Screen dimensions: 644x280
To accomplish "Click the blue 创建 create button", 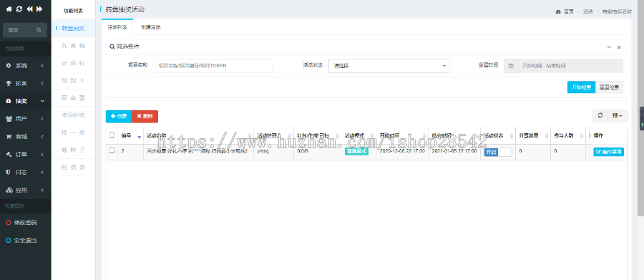I will pos(119,116).
